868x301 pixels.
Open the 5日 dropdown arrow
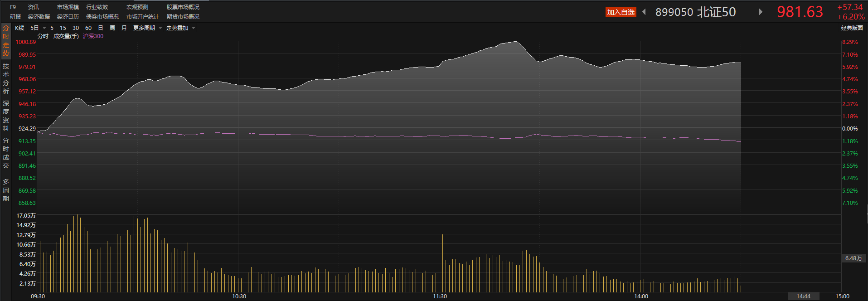[44, 28]
